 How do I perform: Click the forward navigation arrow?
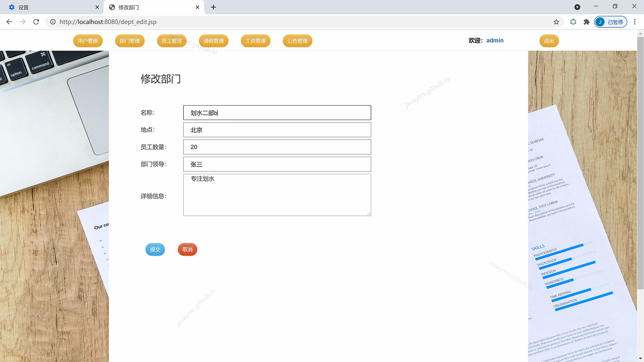pyautogui.click(x=22, y=21)
